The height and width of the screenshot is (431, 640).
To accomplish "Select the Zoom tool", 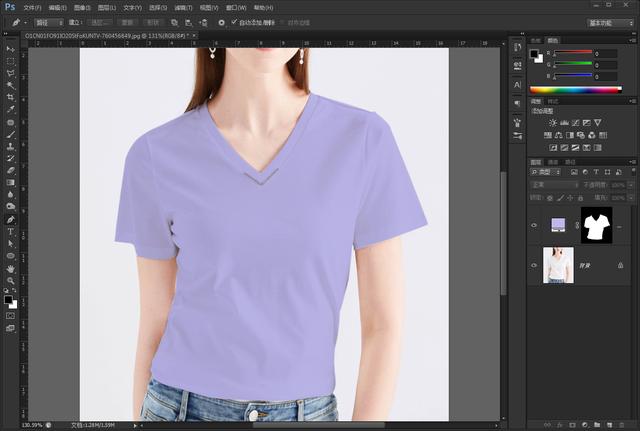I will pos(10,281).
